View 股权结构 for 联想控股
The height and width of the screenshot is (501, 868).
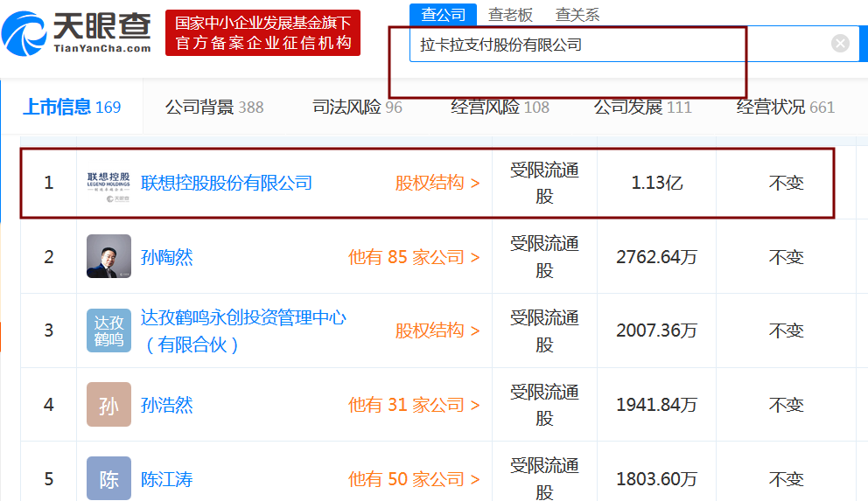437,183
